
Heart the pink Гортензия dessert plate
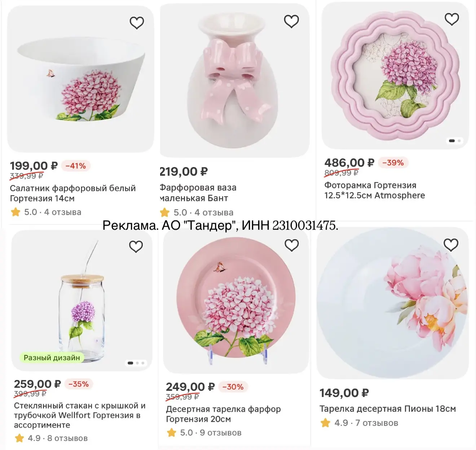click(292, 245)
